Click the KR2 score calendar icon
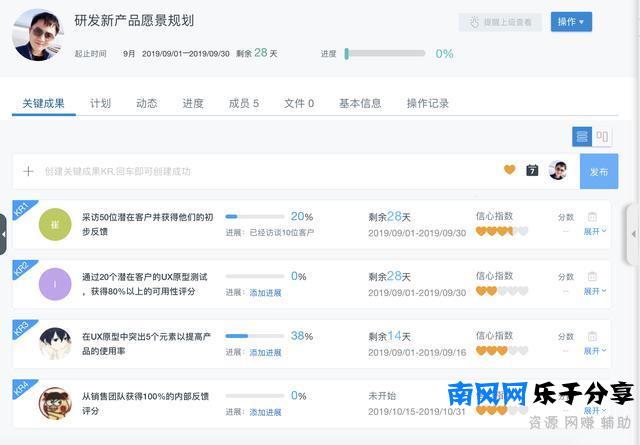640x445 pixels. click(x=592, y=276)
